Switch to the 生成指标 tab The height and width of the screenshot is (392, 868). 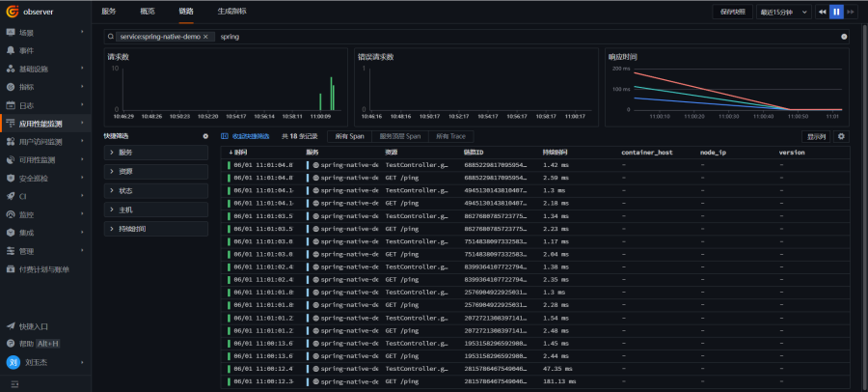pyautogui.click(x=231, y=11)
